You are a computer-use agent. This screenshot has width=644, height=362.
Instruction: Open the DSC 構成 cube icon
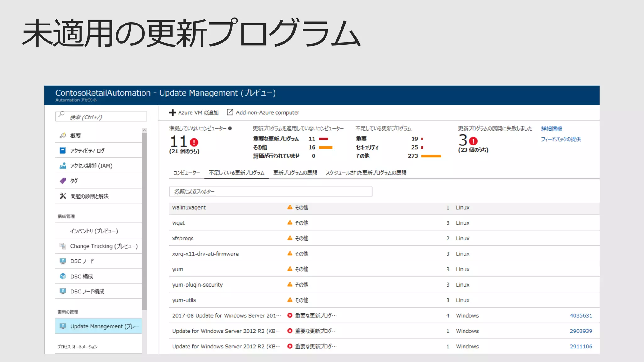[x=63, y=276]
